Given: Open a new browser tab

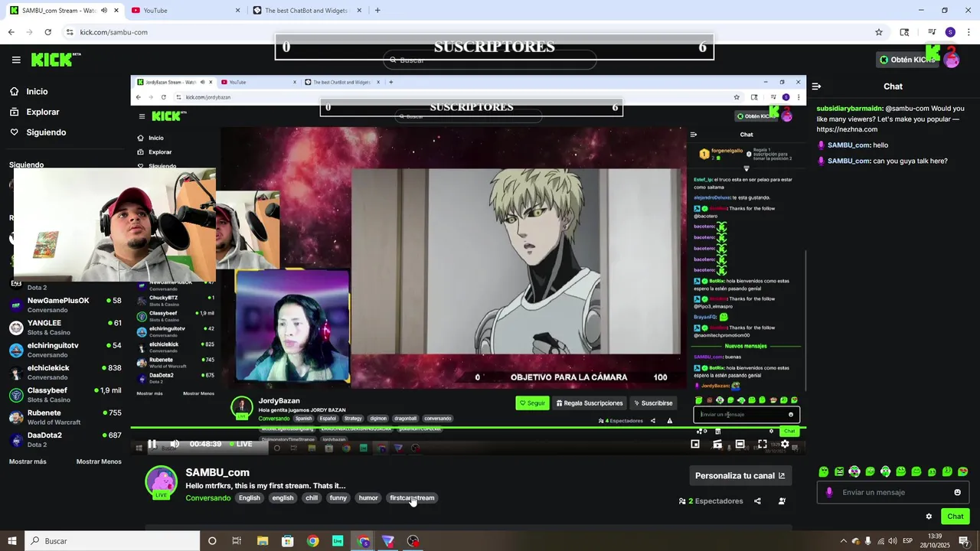Looking at the screenshot, I should click(x=377, y=10).
